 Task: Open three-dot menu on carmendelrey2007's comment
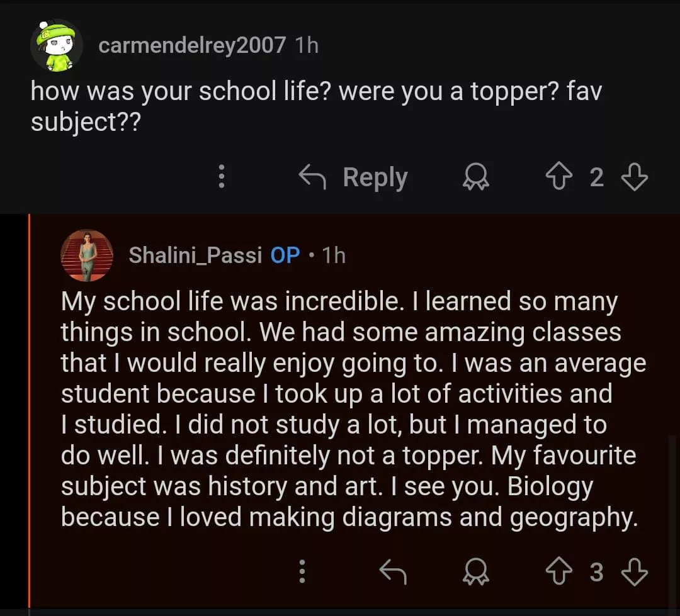pos(221,178)
